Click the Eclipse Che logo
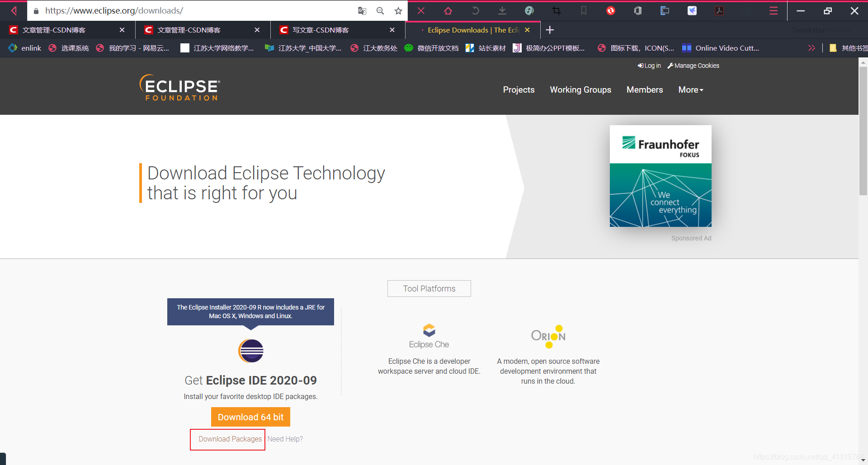 point(429,336)
